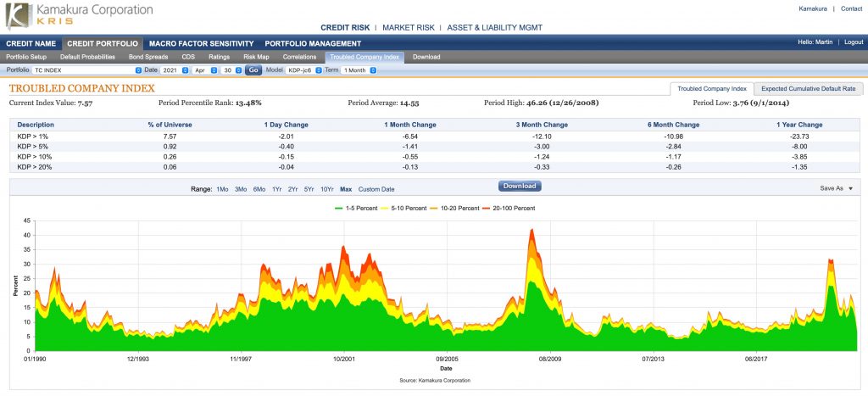
Task: Click the 1 Day Change column header
Action: (x=287, y=125)
